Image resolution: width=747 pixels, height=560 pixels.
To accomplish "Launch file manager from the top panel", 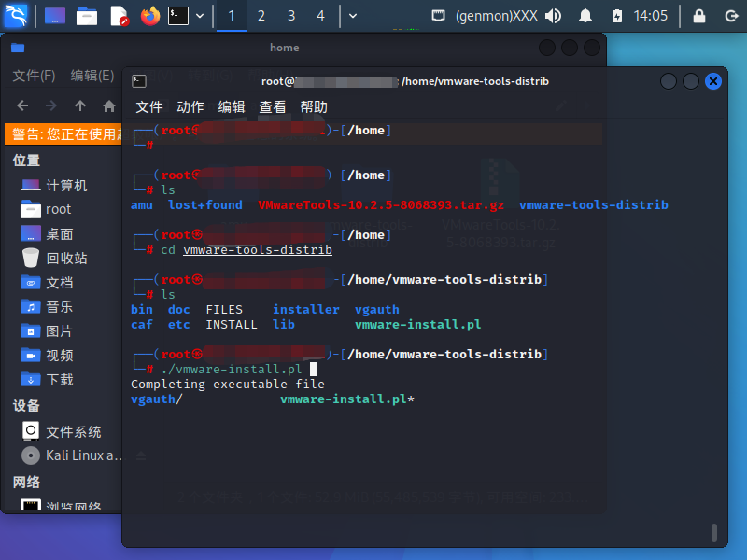I will pyautogui.click(x=87, y=16).
